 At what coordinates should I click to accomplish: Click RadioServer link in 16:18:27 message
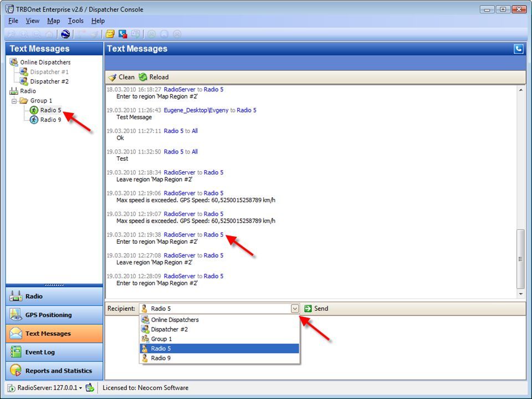[180, 90]
